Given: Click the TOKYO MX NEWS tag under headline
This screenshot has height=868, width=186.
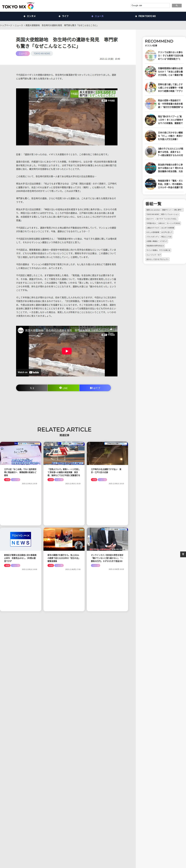Looking at the screenshot, I should 42,53.
